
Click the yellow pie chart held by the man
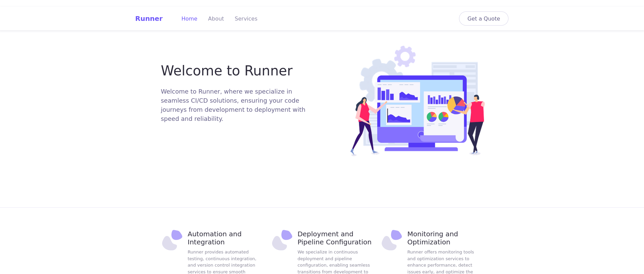(x=456, y=105)
